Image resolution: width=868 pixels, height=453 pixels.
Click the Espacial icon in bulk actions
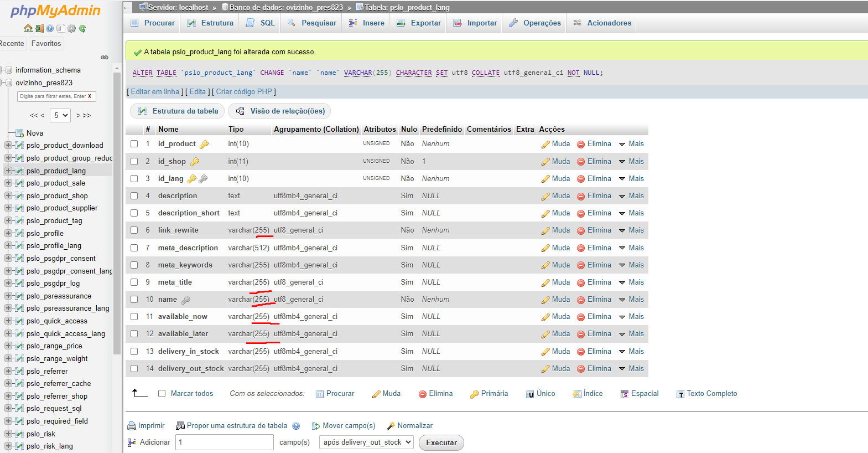click(625, 394)
